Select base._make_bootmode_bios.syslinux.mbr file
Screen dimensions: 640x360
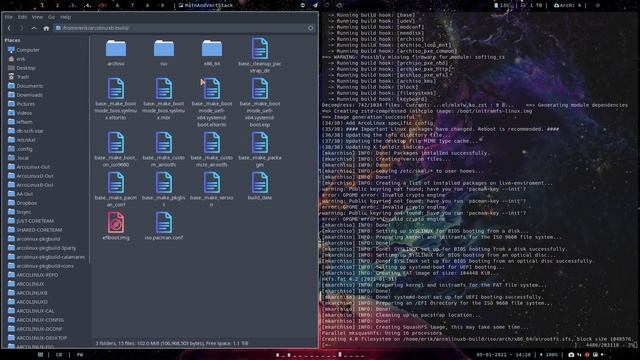pos(164,99)
